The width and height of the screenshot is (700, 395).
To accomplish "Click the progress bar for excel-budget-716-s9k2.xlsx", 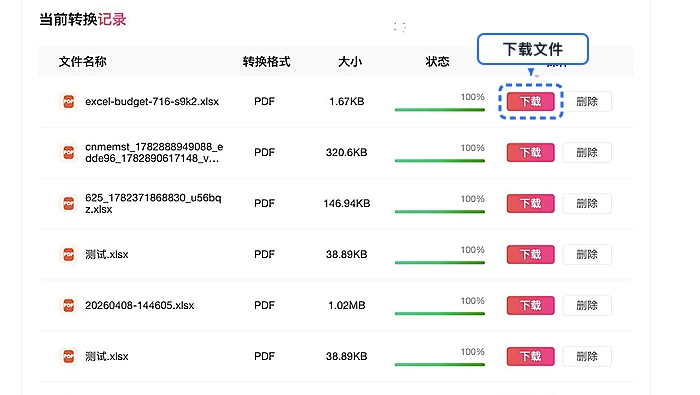I will click(x=440, y=109).
